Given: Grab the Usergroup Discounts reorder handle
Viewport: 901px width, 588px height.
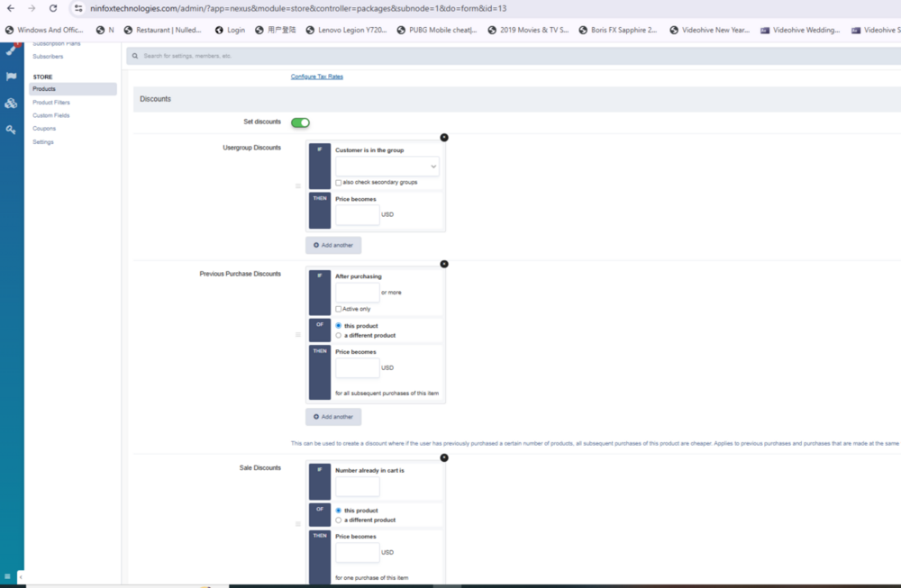Looking at the screenshot, I should pyautogui.click(x=297, y=186).
